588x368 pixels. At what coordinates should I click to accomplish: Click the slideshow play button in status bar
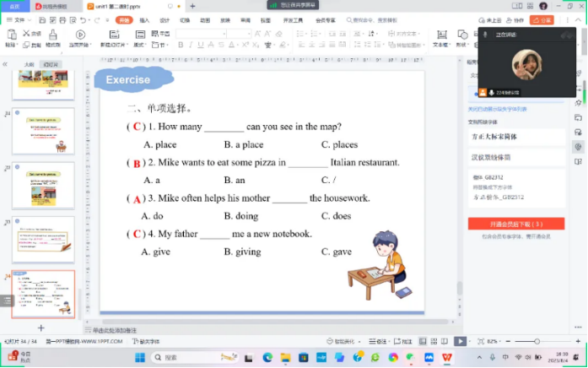pyautogui.click(x=460, y=341)
